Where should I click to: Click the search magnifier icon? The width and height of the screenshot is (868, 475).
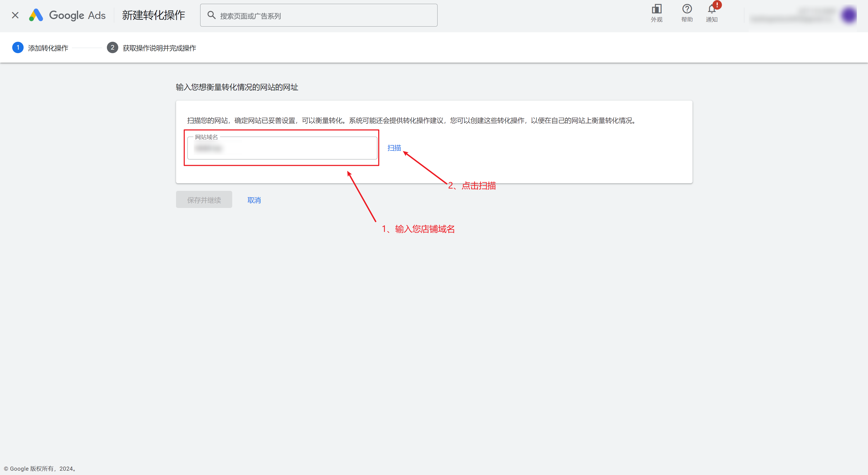tap(211, 15)
